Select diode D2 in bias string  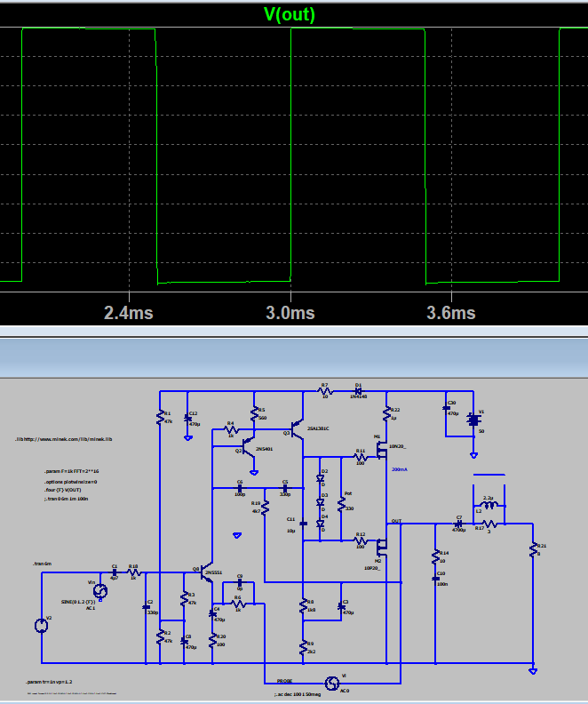321,479
